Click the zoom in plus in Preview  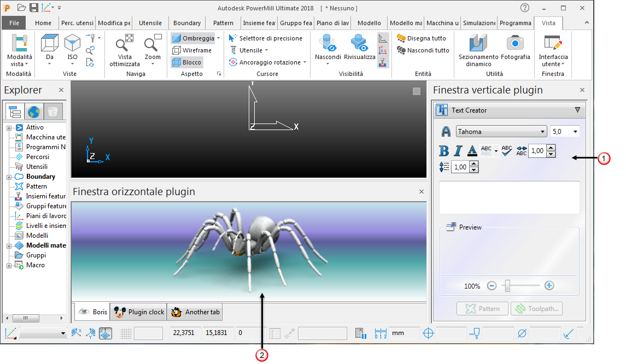tap(549, 286)
